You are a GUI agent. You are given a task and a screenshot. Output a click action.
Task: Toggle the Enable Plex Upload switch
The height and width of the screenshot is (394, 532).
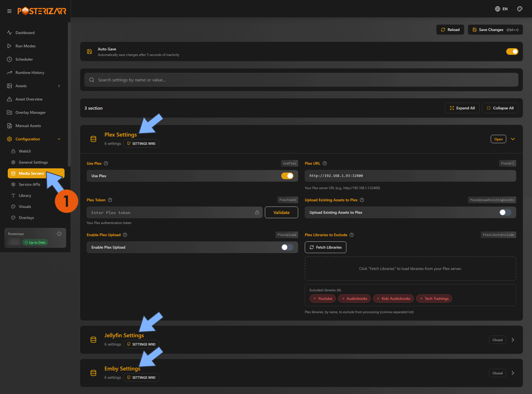(287, 247)
